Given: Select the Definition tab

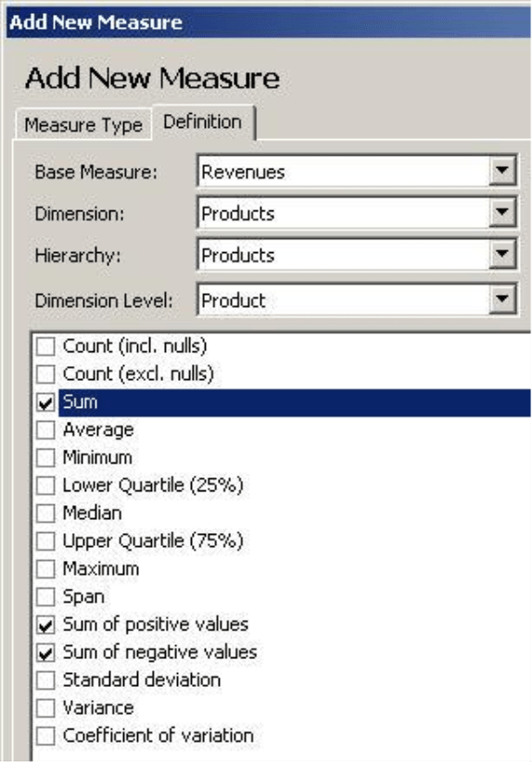Looking at the screenshot, I should [203, 122].
